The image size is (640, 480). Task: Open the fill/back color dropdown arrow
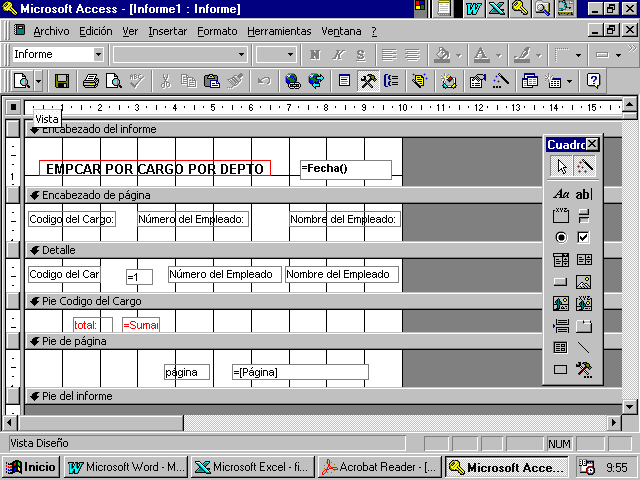[458, 54]
